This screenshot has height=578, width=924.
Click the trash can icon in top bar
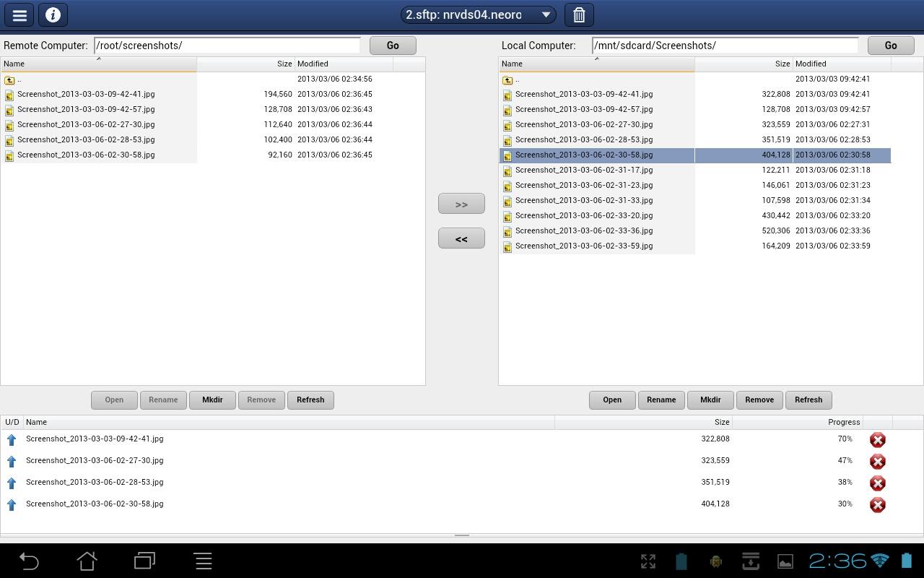[579, 14]
